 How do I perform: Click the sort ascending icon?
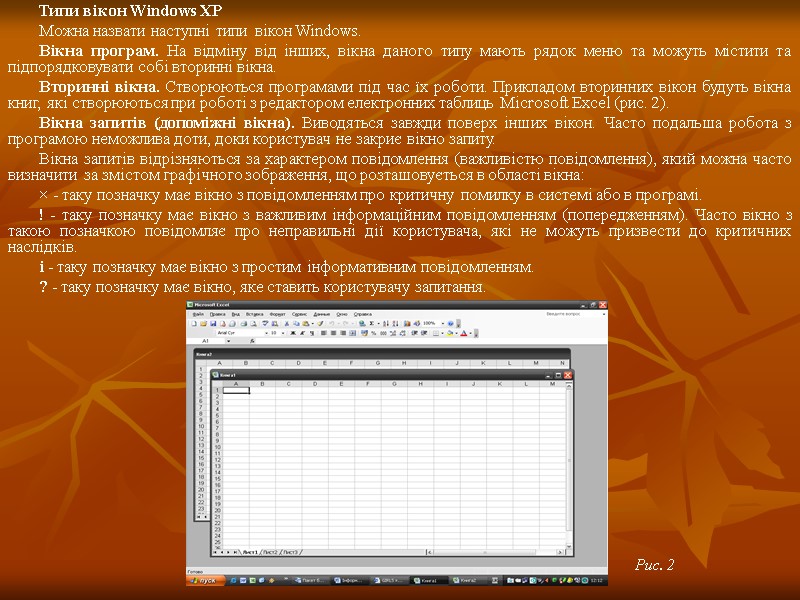[385, 322]
